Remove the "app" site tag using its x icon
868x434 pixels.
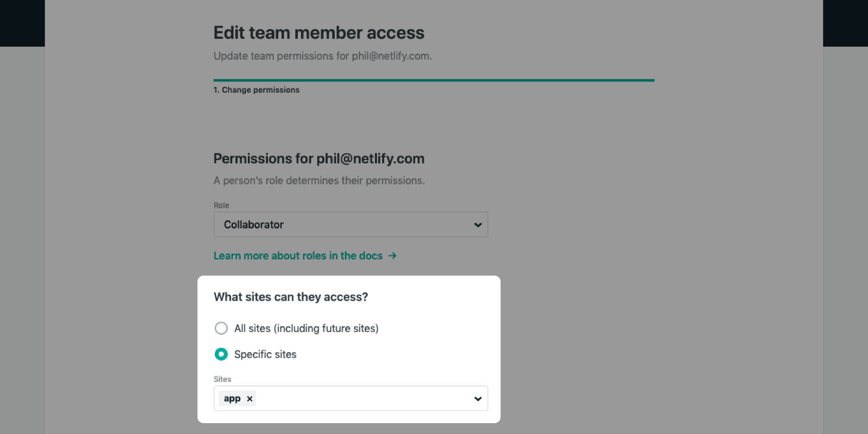250,399
